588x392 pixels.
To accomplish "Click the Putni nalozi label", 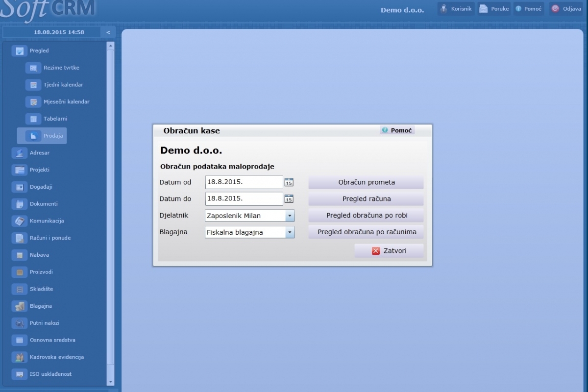I will [x=45, y=323].
